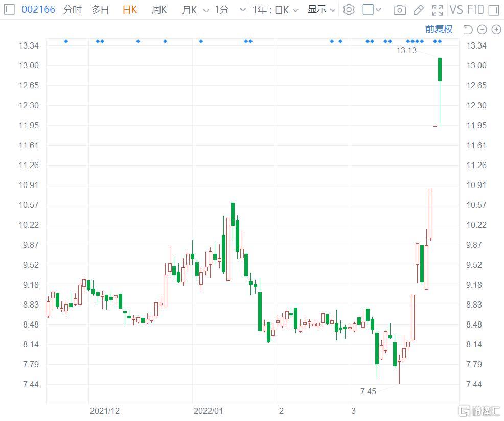Click the 2021/12 date axis label
The height and width of the screenshot is (421, 504).
click(104, 411)
